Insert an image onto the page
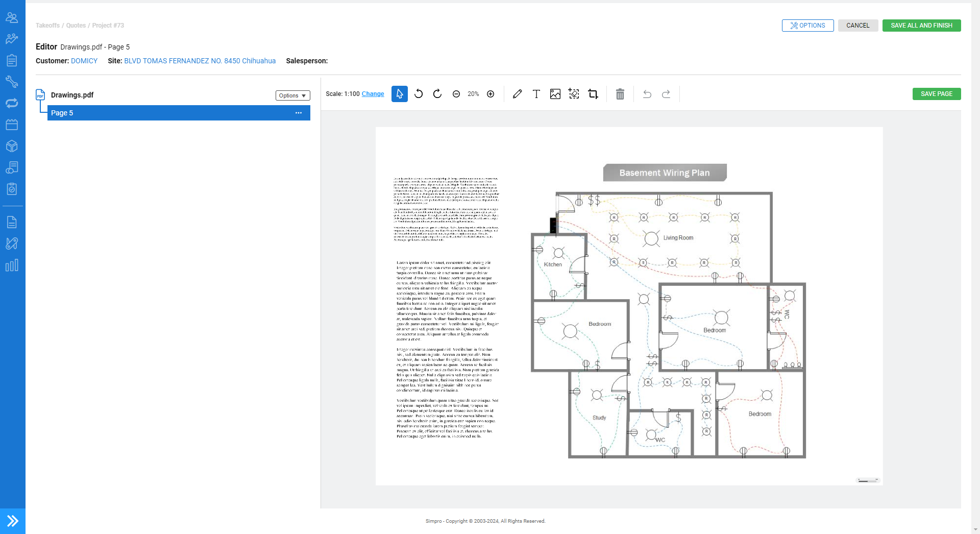The width and height of the screenshot is (980, 534). coord(555,94)
